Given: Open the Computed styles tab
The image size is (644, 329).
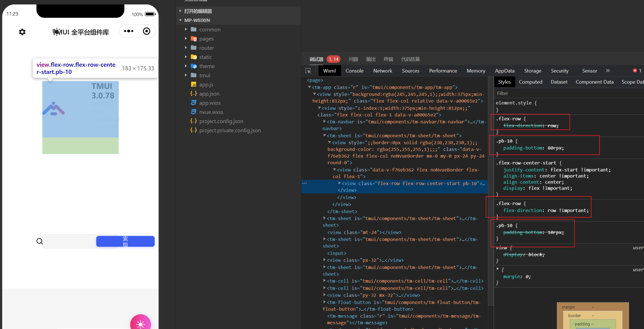Looking at the screenshot, I should (x=531, y=82).
